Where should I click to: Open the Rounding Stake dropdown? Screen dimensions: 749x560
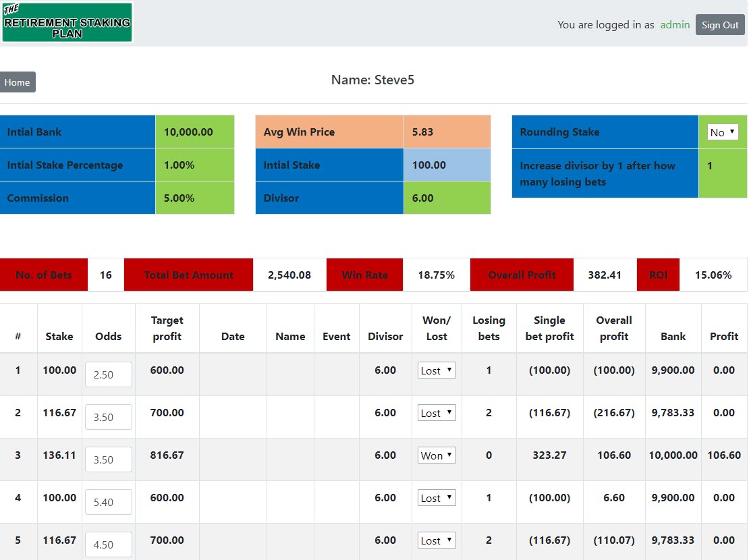[x=722, y=132]
